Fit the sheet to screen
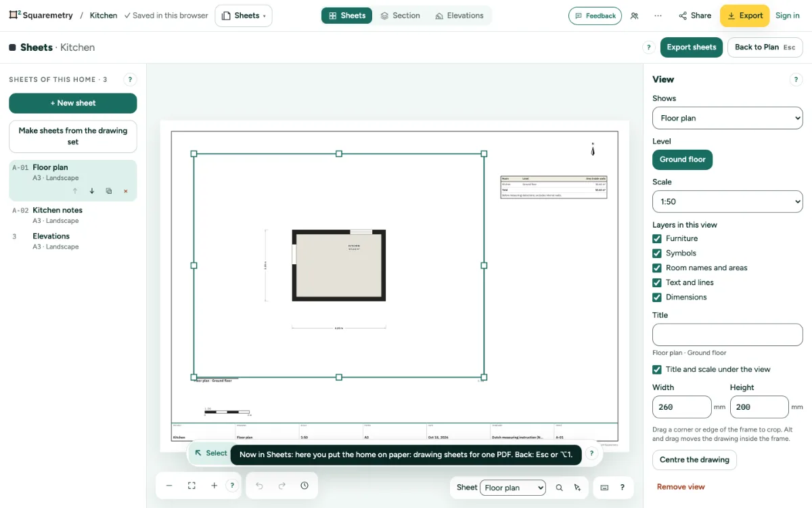Viewport: 812px width, 508px height. tap(191, 486)
